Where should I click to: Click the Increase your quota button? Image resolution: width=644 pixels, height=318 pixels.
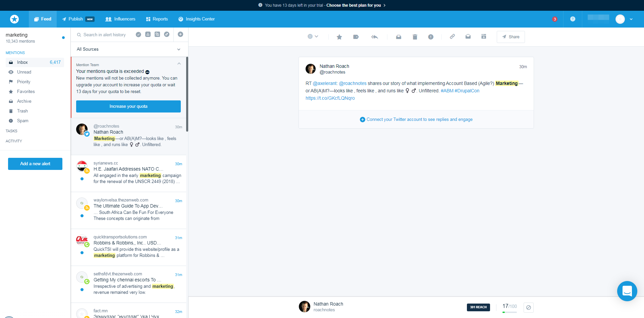pos(128,106)
